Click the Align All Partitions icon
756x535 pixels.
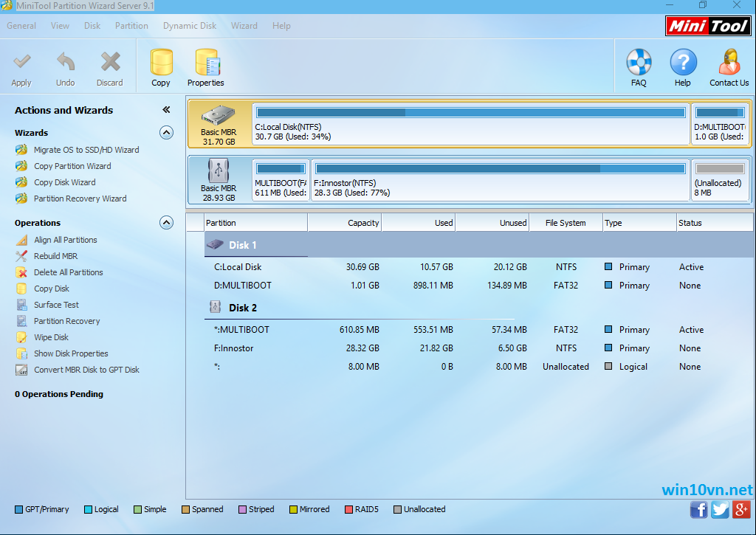[21, 240]
